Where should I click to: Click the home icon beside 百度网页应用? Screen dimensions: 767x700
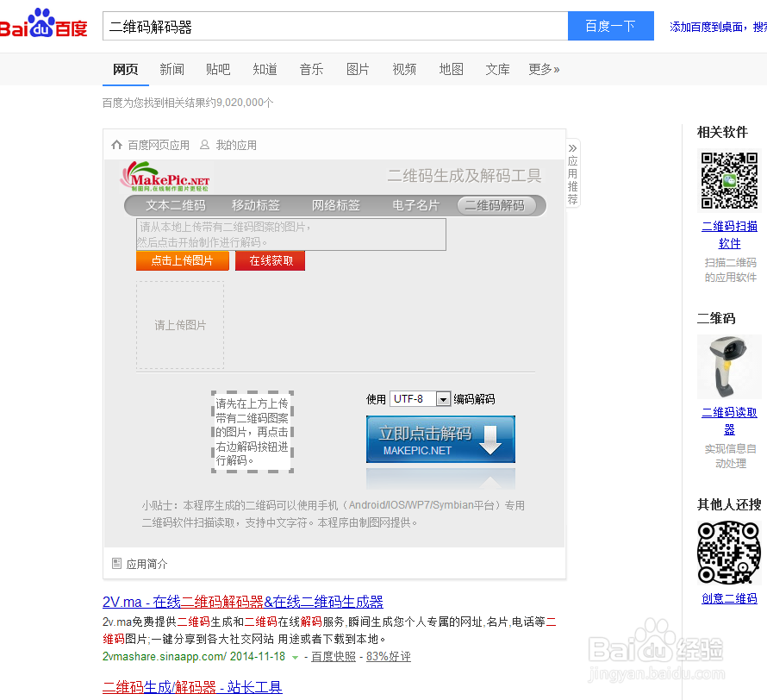[x=116, y=145]
